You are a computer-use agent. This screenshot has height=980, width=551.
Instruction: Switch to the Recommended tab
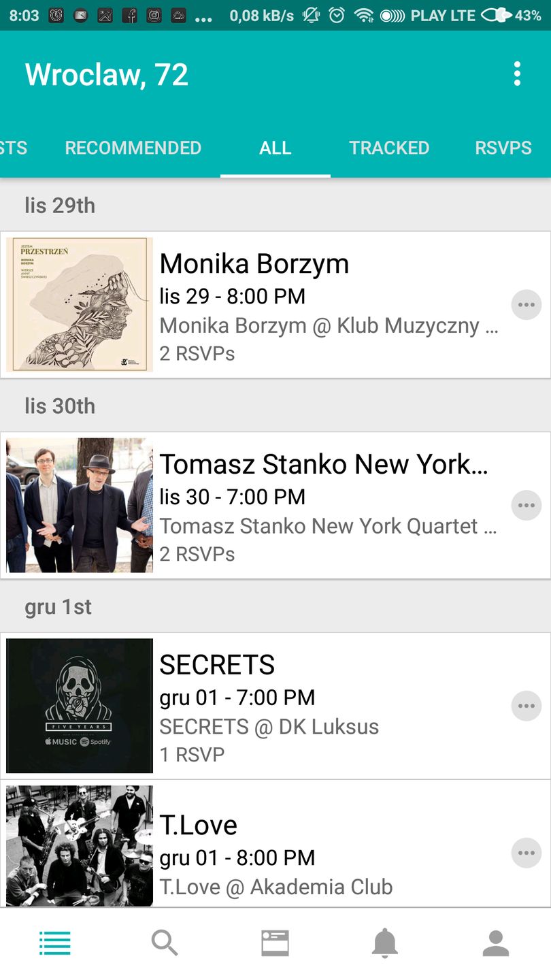coord(133,148)
